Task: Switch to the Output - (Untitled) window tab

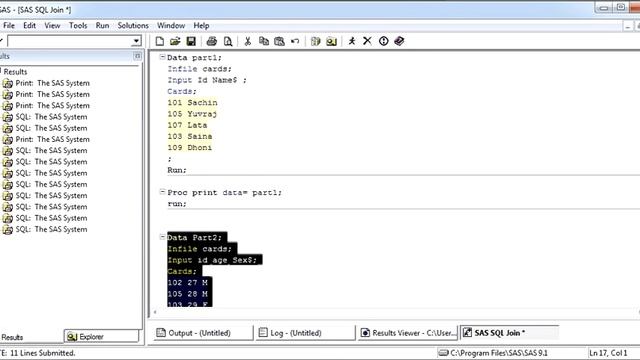Action: coord(203,333)
